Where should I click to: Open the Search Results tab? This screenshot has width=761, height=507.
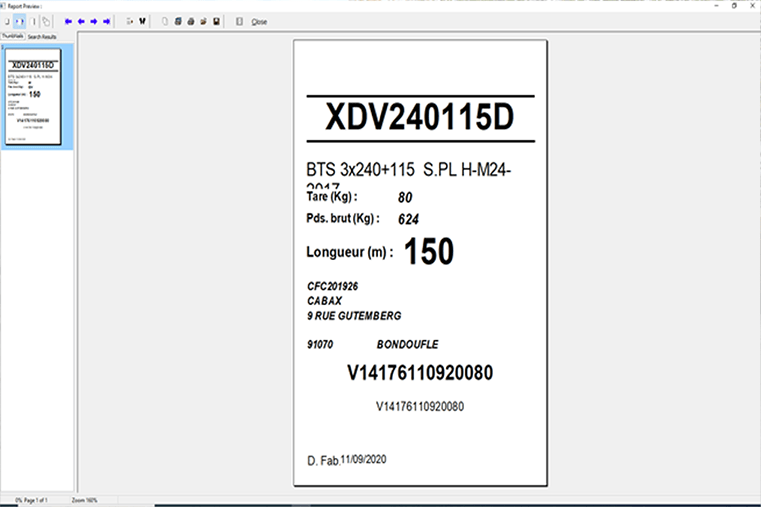coord(42,36)
